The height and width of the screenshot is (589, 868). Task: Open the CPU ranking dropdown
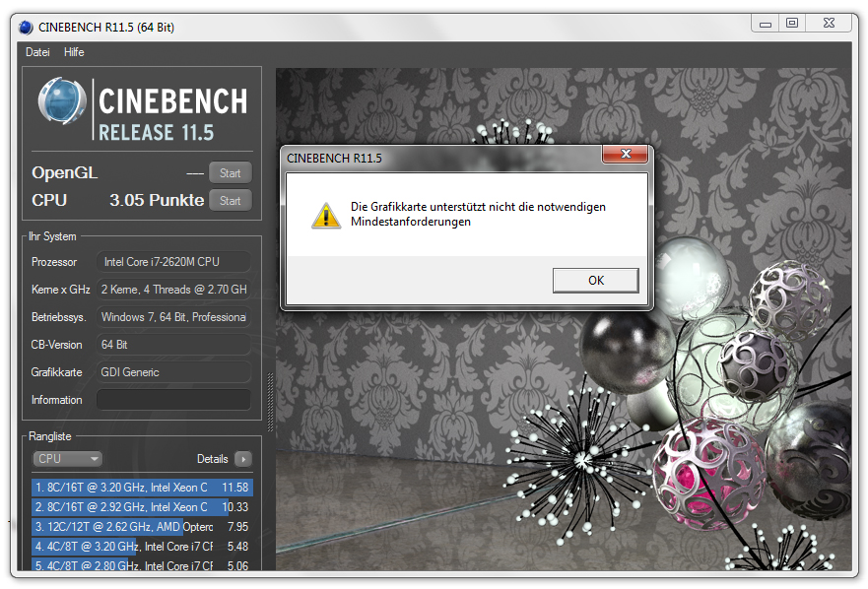68,459
